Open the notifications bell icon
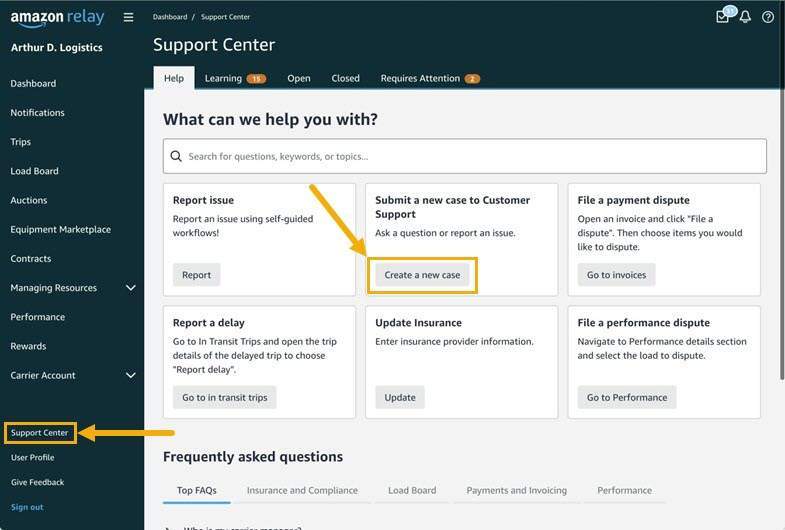This screenshot has height=530, width=785. (x=745, y=17)
